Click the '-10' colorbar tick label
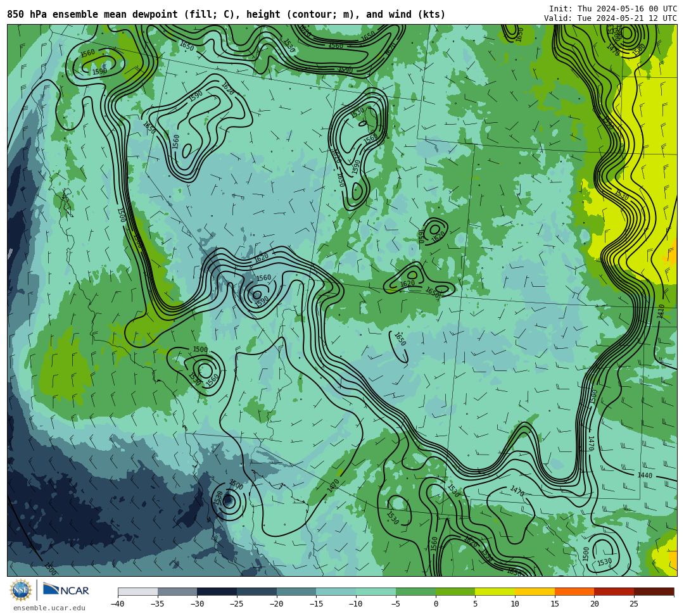The image size is (684, 616). (355, 604)
